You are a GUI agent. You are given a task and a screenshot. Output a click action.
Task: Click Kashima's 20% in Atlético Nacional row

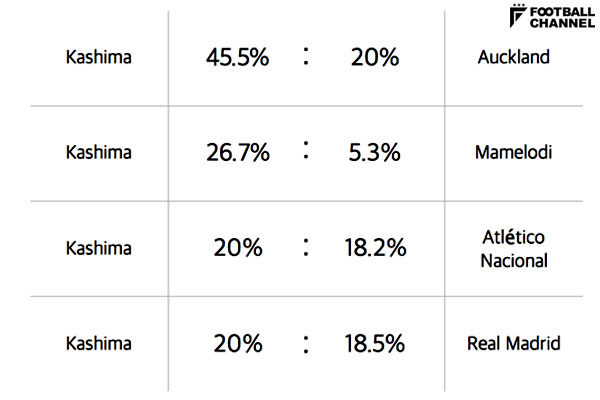point(237,249)
